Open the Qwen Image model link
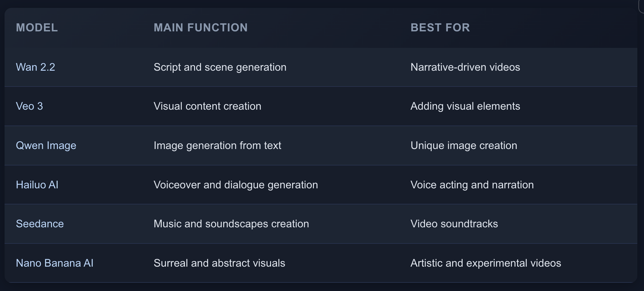The width and height of the screenshot is (644, 291). click(46, 145)
